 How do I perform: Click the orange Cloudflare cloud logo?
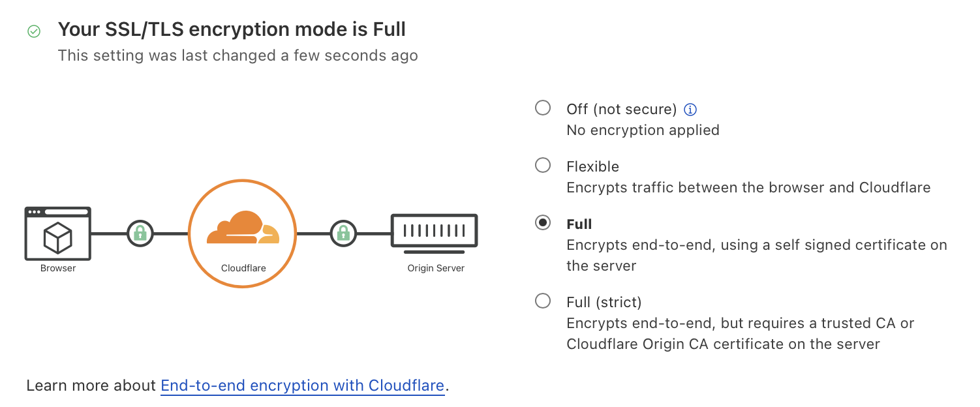242,228
